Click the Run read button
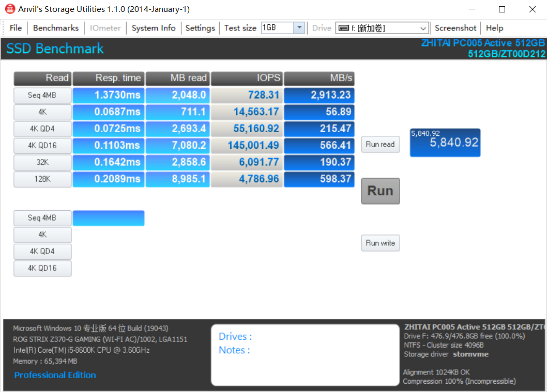Viewport: 547px width, 392px height. coord(380,144)
